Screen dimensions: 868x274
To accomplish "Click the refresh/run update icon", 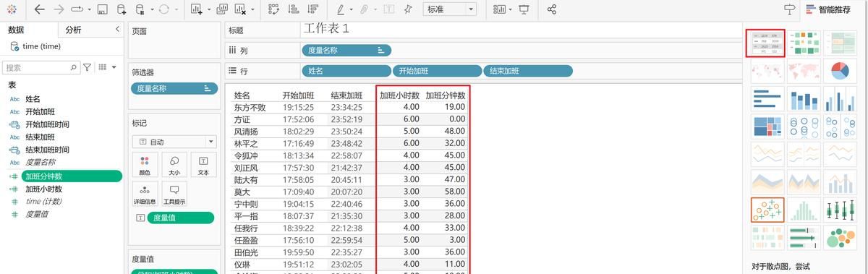I will (164, 9).
